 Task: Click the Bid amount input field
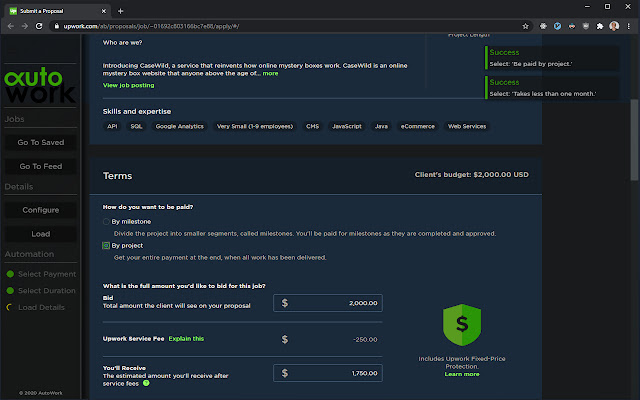tap(328, 303)
